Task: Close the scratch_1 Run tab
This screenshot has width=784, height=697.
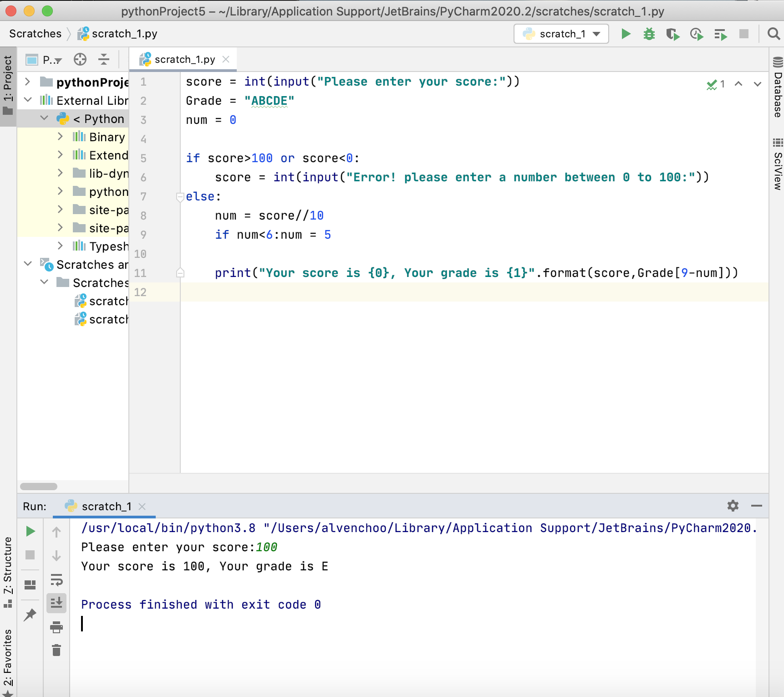Action: [x=142, y=507]
